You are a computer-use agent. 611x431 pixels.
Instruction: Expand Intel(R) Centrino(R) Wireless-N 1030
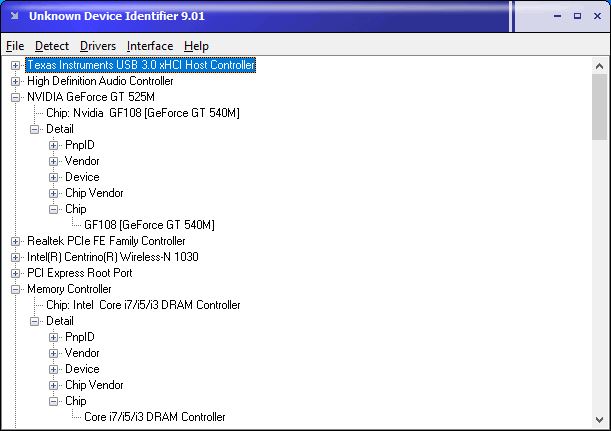[x=15, y=257]
